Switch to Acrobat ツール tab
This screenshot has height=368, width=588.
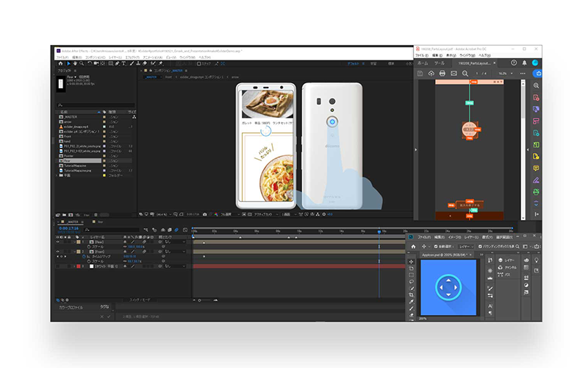click(x=439, y=63)
